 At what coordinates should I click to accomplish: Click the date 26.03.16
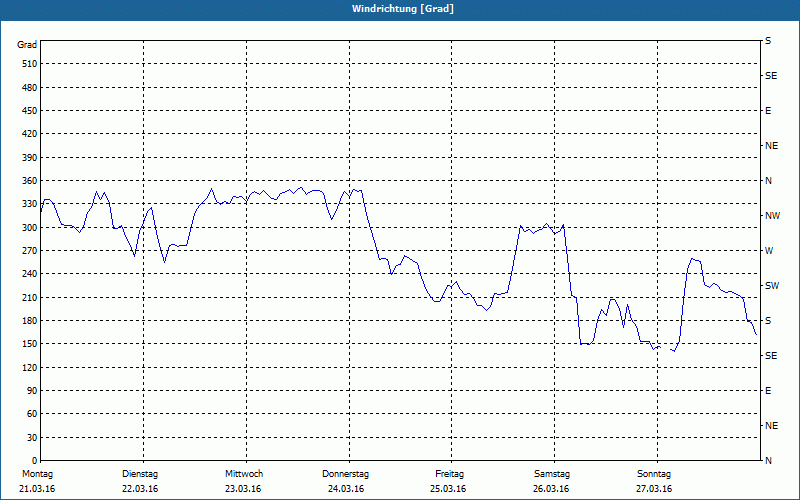(551, 489)
